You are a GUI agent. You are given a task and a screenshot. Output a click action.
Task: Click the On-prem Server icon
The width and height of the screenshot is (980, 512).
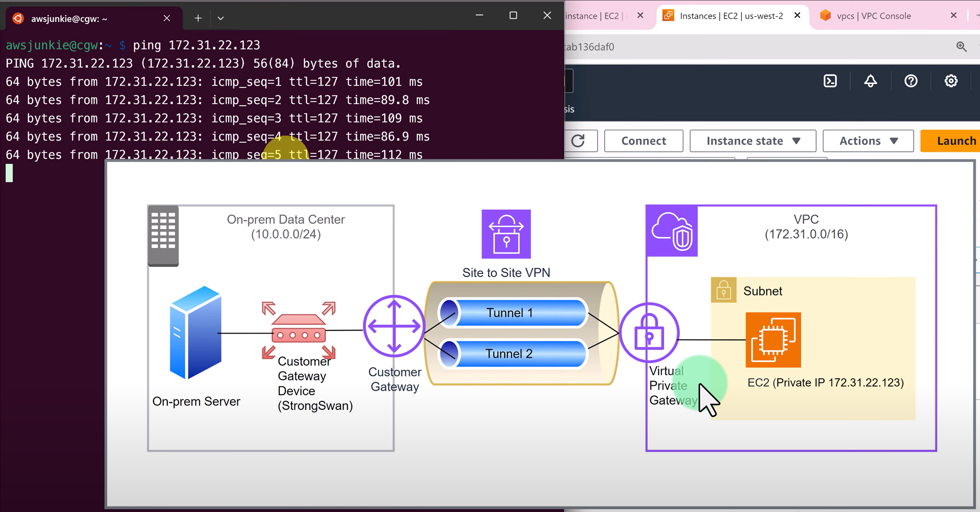(195, 332)
